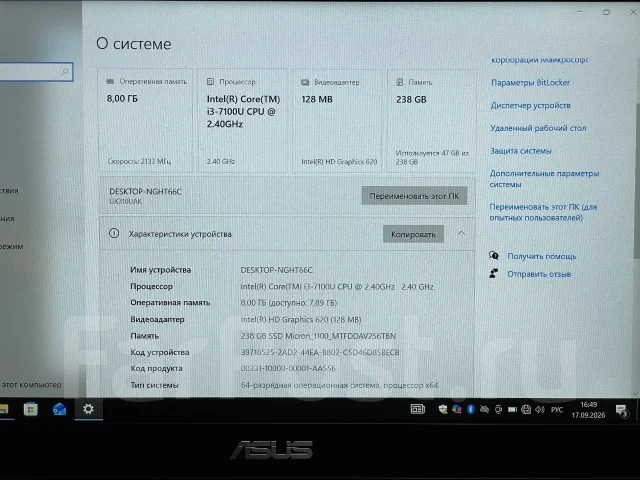This screenshot has width=640, height=480.
Task: Open Диспетчер устройств link
Action: (531, 106)
